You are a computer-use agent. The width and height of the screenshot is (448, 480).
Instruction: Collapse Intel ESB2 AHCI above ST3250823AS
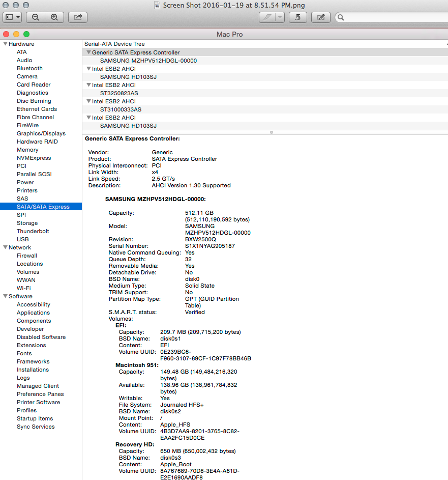pos(88,85)
